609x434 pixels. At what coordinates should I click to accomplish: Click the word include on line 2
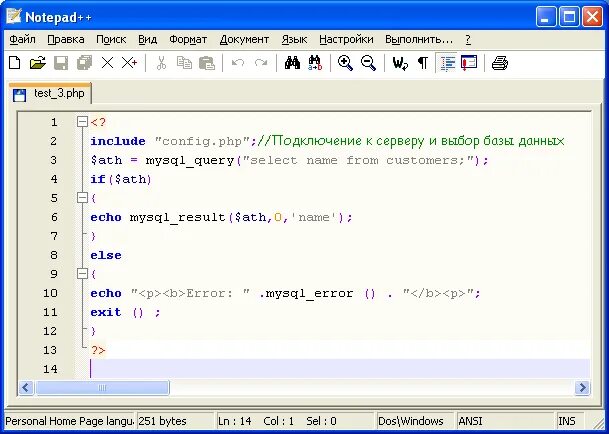[118, 141]
